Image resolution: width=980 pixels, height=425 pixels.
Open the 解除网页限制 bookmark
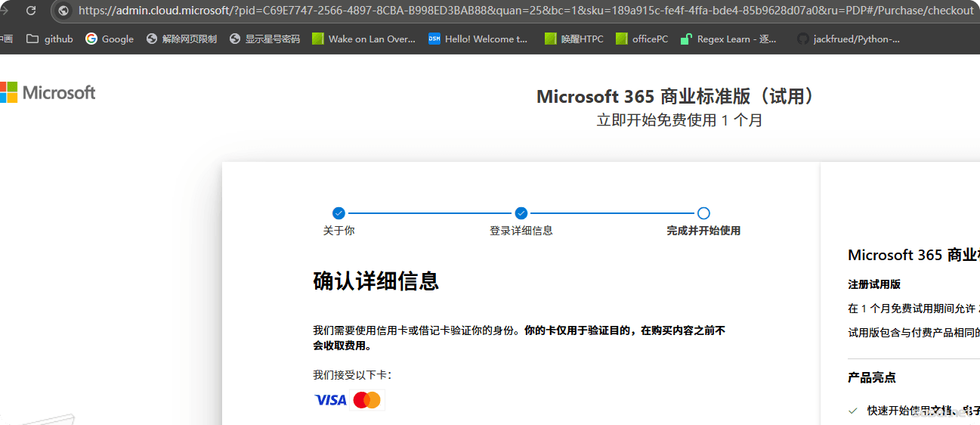[x=181, y=39]
